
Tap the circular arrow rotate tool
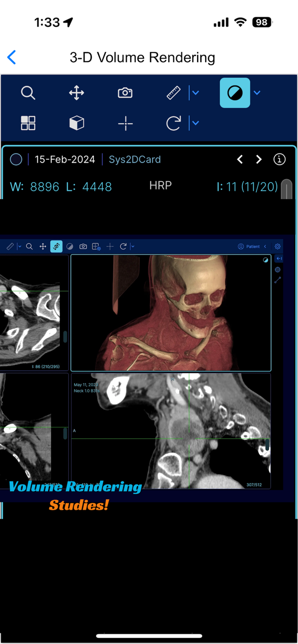(x=173, y=123)
